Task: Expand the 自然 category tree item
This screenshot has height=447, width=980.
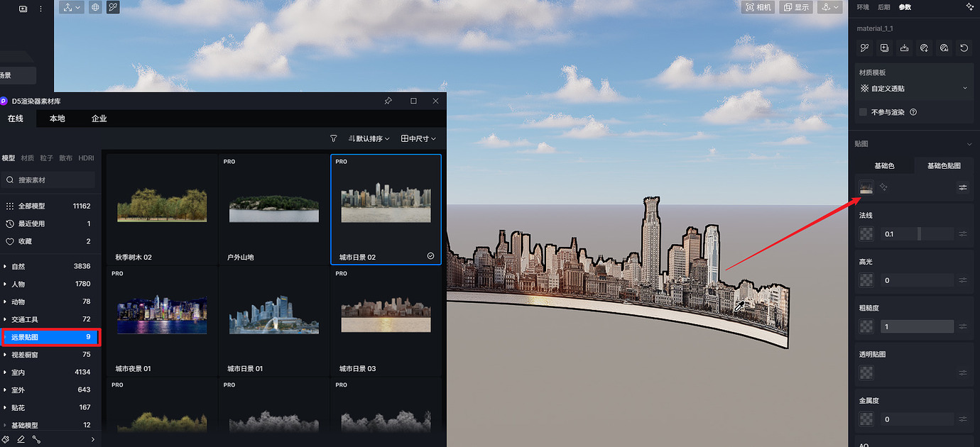Action: [5, 266]
